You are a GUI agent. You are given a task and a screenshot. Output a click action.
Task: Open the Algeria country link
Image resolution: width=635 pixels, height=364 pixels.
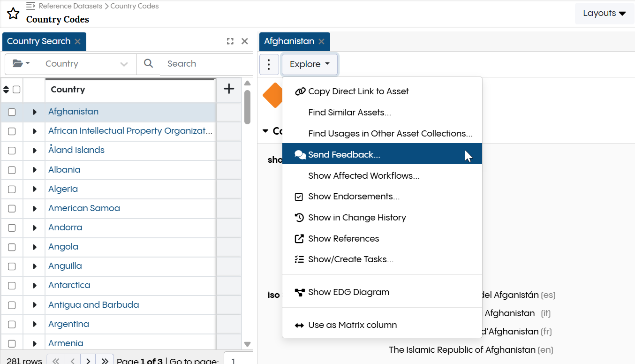63,189
